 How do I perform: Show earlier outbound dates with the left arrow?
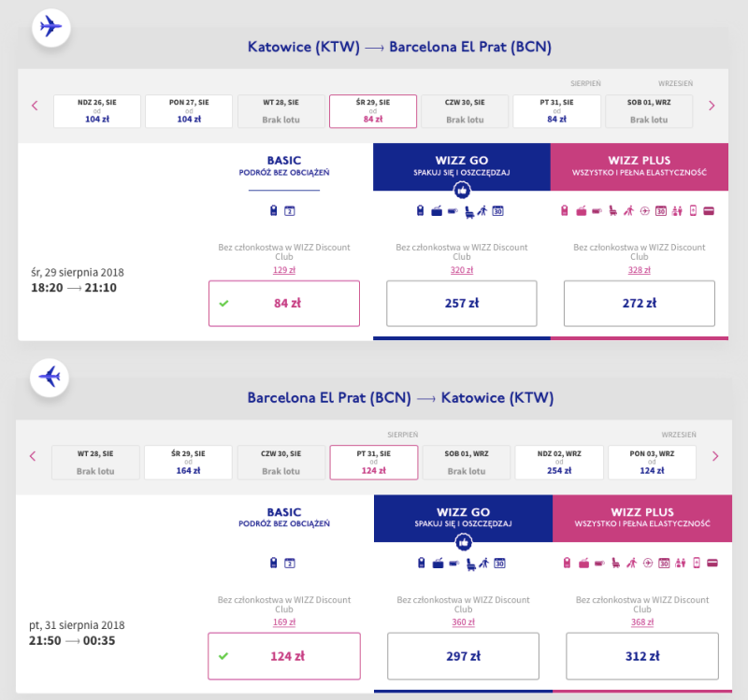coord(35,106)
